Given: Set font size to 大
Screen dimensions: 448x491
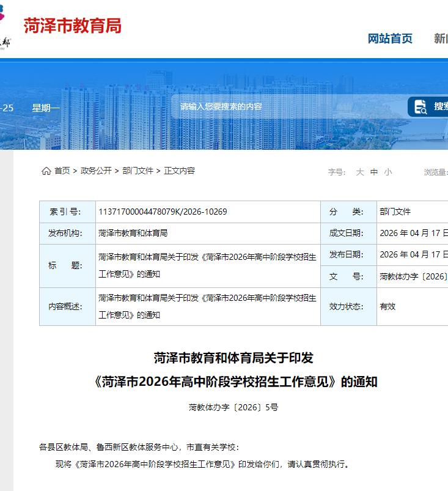Looking at the screenshot, I should (x=360, y=172).
